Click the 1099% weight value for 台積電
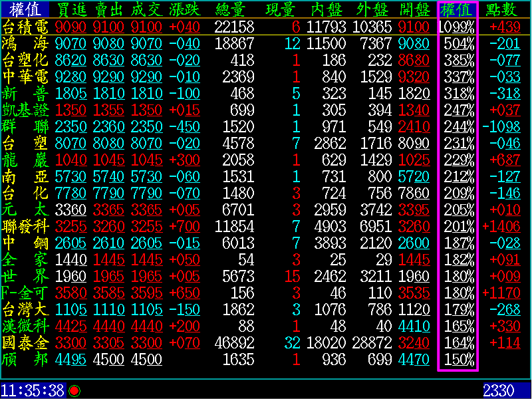Screen dimensions: 532x399 [458, 27]
